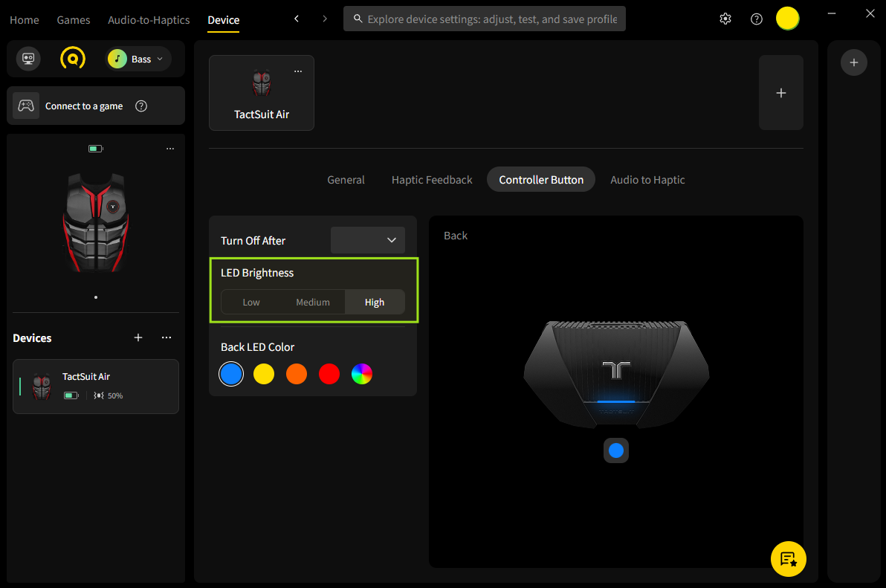The height and width of the screenshot is (588, 886).
Task: Click the Turn Off After label
Action: 253,241
